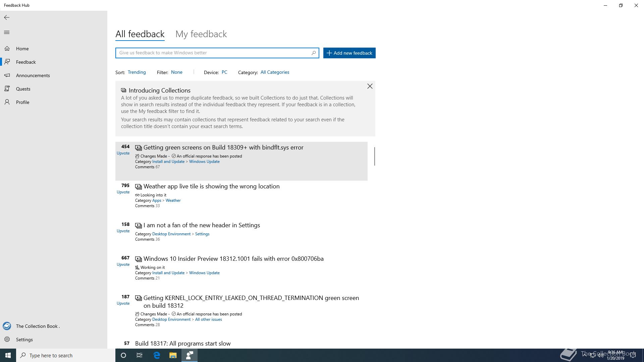
Task: Click Weather category link
Action: tap(173, 200)
